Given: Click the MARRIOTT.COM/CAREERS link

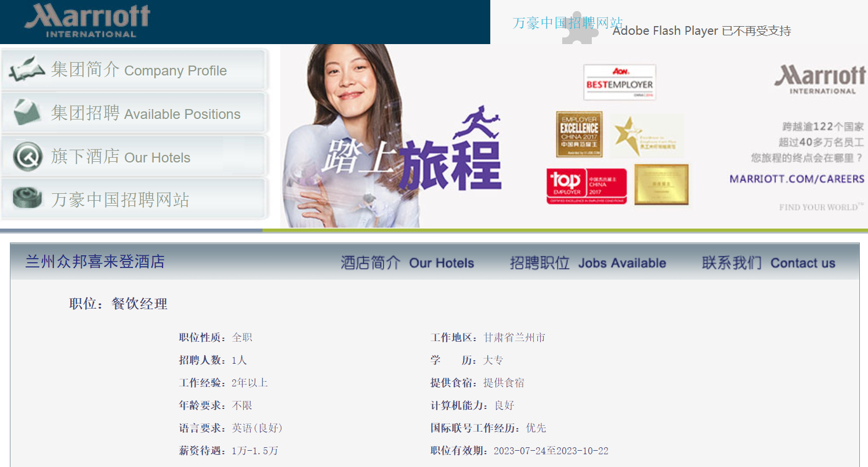Looking at the screenshot, I should click(797, 179).
